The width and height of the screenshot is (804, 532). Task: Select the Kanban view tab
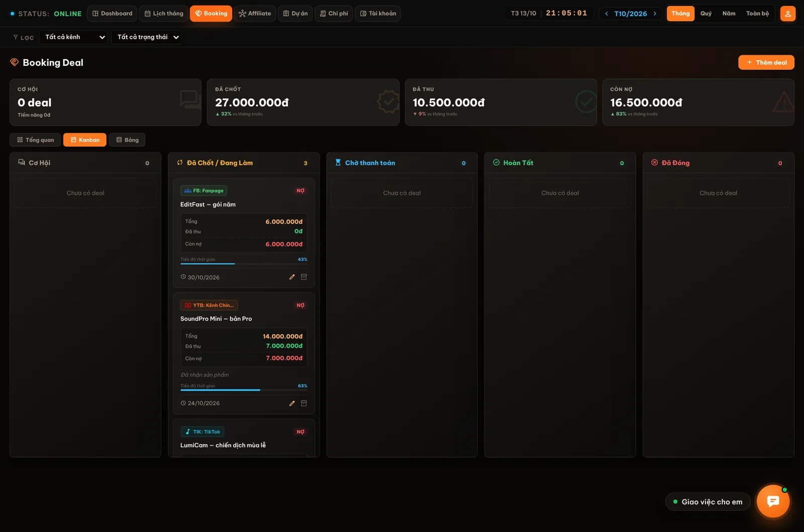click(85, 140)
